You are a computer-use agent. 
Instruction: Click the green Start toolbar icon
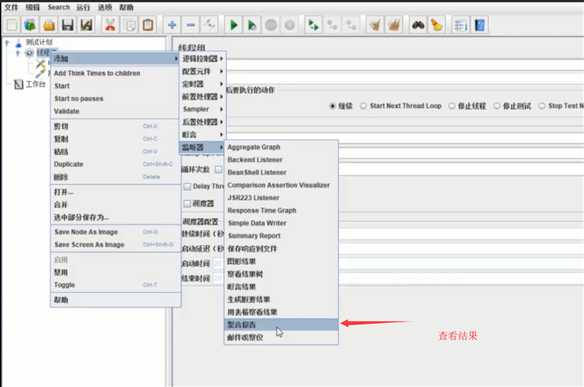(x=234, y=25)
